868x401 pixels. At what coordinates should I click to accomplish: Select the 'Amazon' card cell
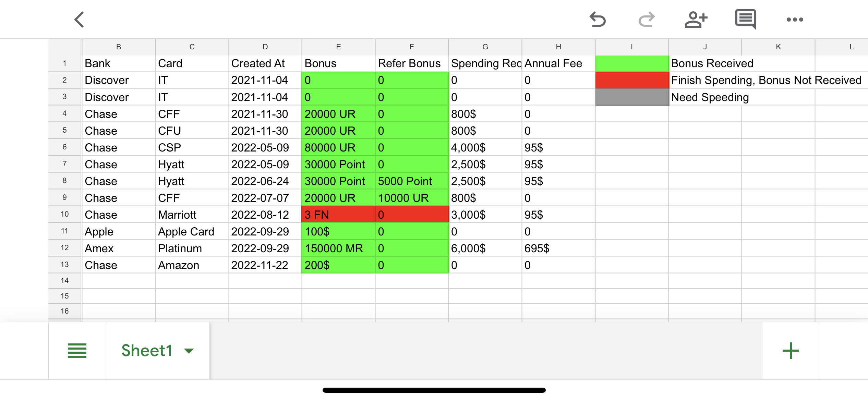tap(192, 265)
